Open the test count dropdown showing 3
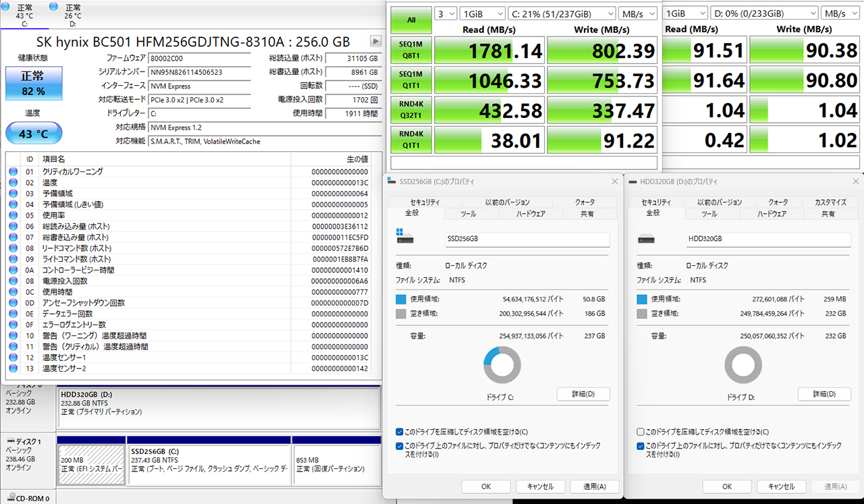Viewport: 864px width, 504px height. [x=446, y=13]
